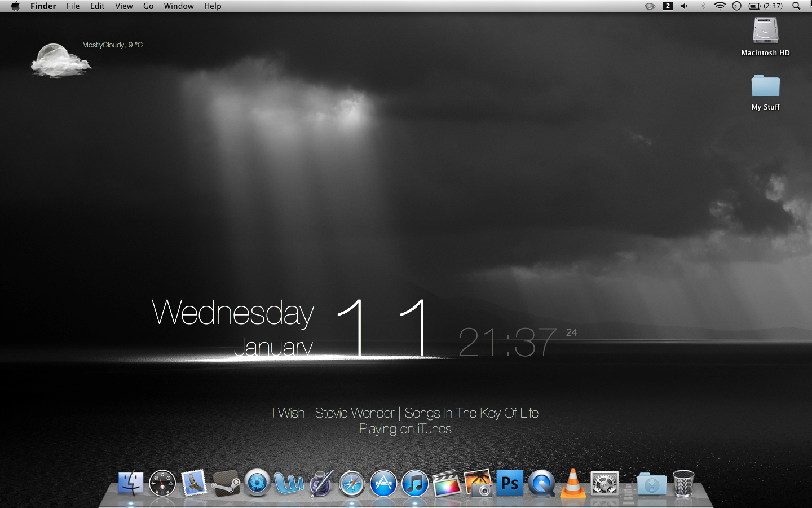
Task: Open Spotlight search magnifier
Action: pos(796,6)
